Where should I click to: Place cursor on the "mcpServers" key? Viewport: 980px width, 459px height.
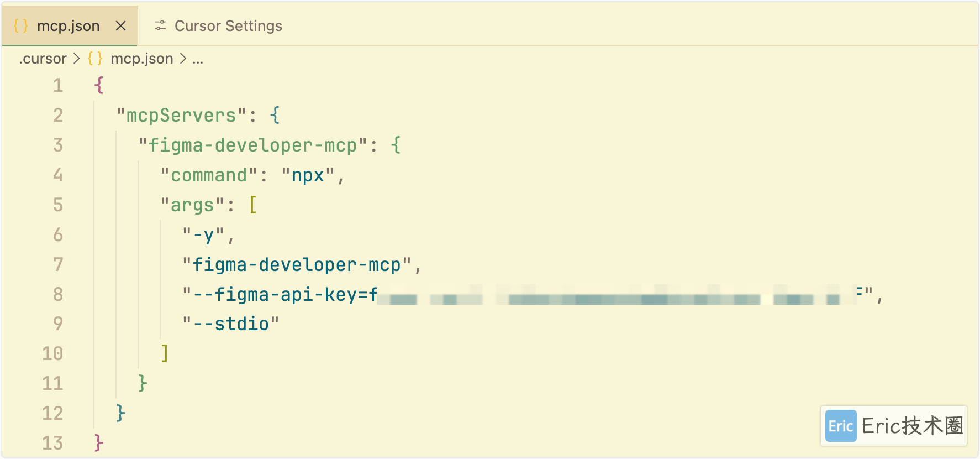point(181,115)
